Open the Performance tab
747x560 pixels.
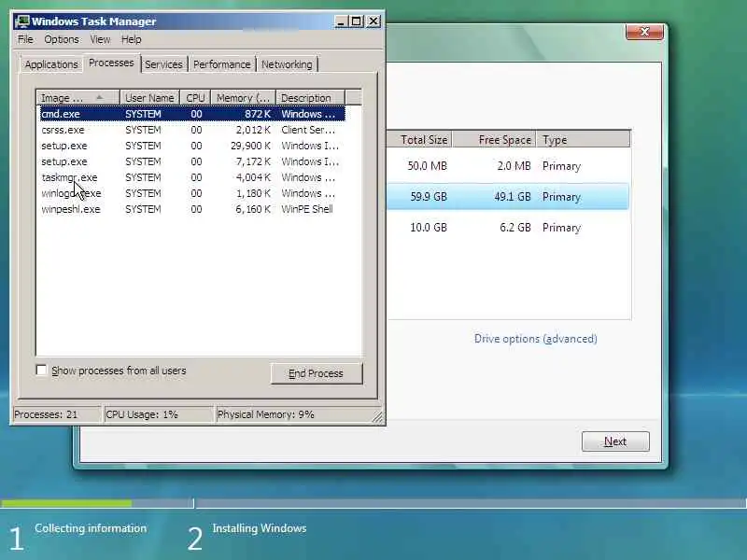(x=221, y=64)
